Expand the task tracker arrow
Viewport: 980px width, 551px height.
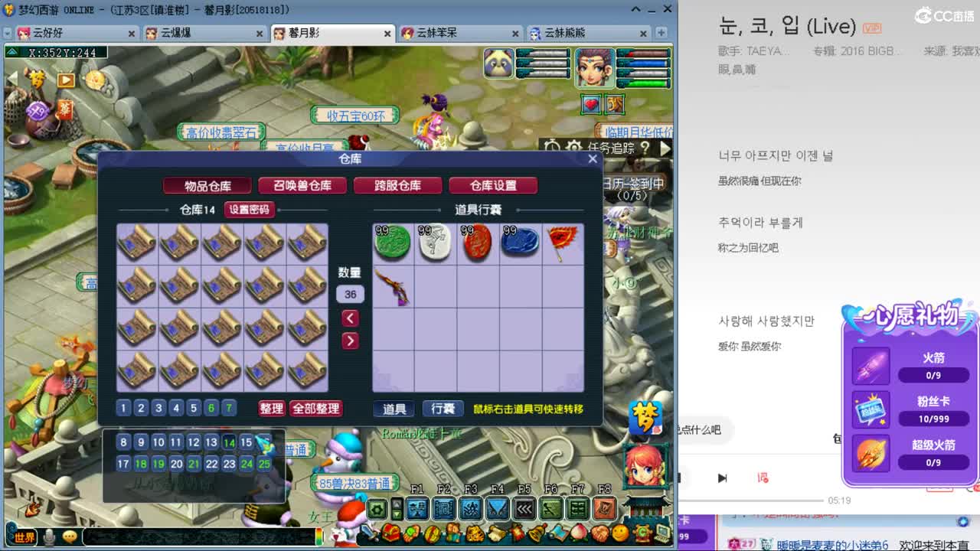(x=665, y=148)
